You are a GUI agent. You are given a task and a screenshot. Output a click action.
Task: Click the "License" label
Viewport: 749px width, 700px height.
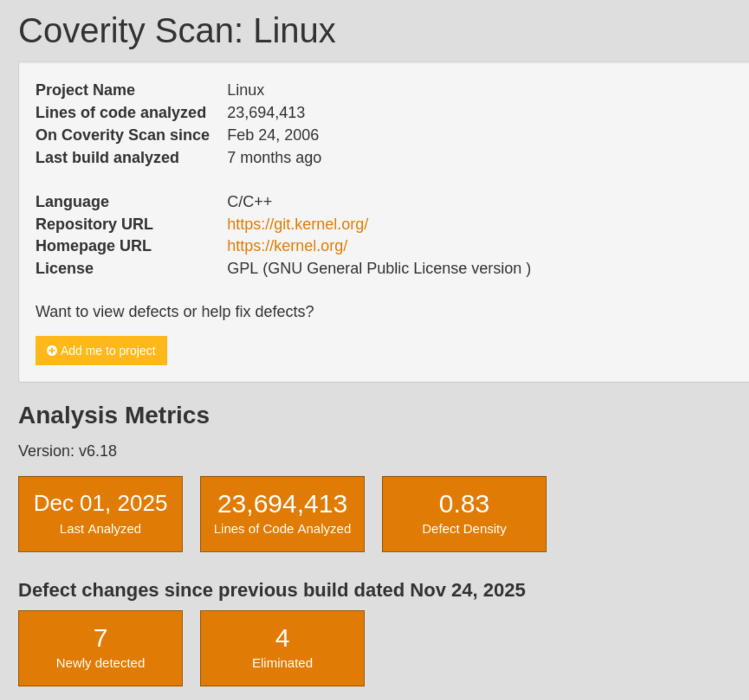64,268
